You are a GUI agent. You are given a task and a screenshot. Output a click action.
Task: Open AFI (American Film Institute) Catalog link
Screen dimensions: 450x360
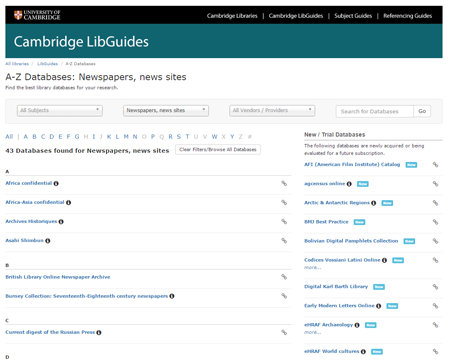352,164
